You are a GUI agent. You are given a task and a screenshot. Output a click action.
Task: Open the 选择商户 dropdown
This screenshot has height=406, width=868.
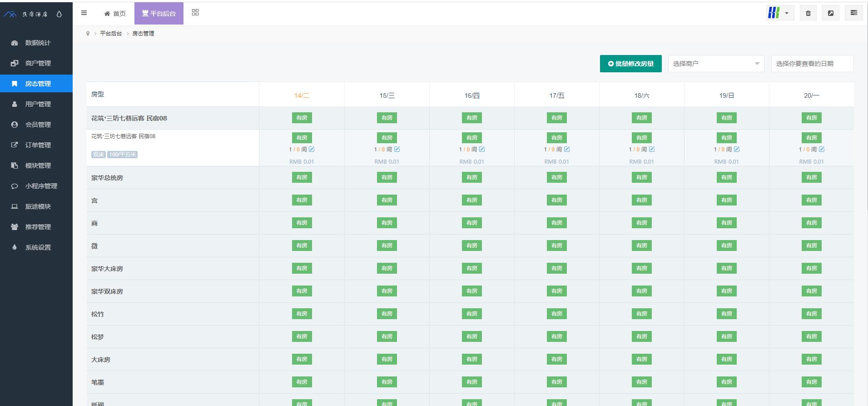[716, 64]
